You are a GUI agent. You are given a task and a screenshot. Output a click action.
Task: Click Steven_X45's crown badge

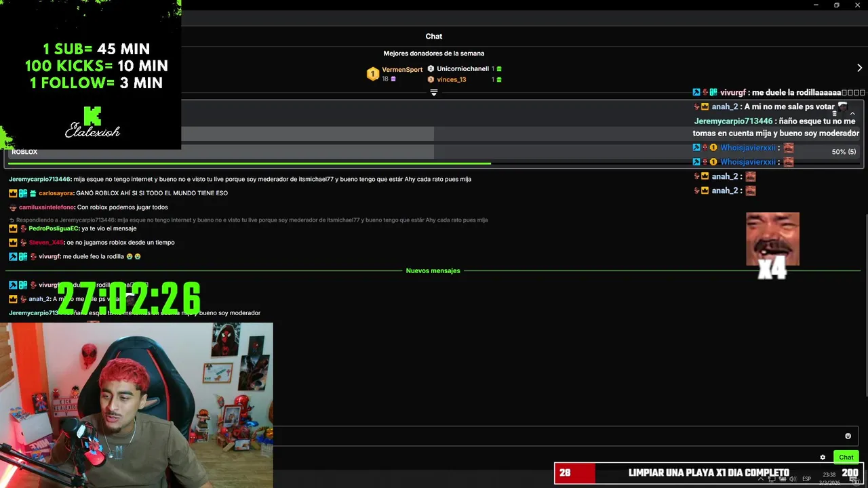pos(13,243)
